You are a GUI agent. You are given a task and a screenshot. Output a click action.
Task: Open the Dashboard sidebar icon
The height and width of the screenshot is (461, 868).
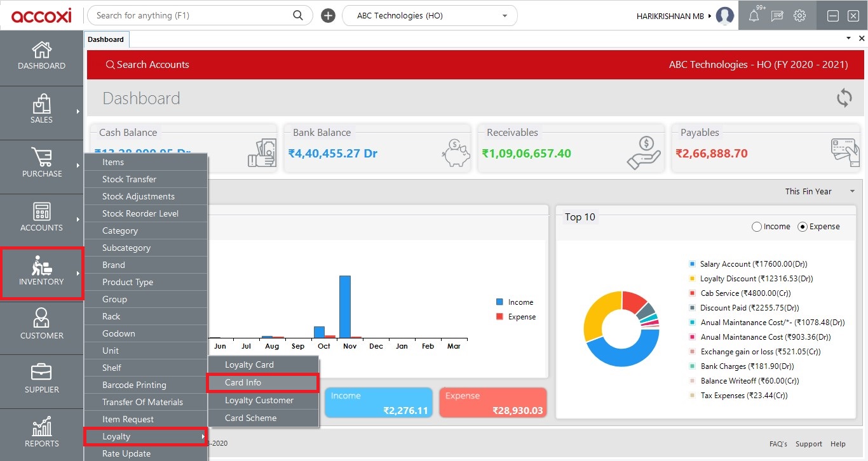(41, 50)
